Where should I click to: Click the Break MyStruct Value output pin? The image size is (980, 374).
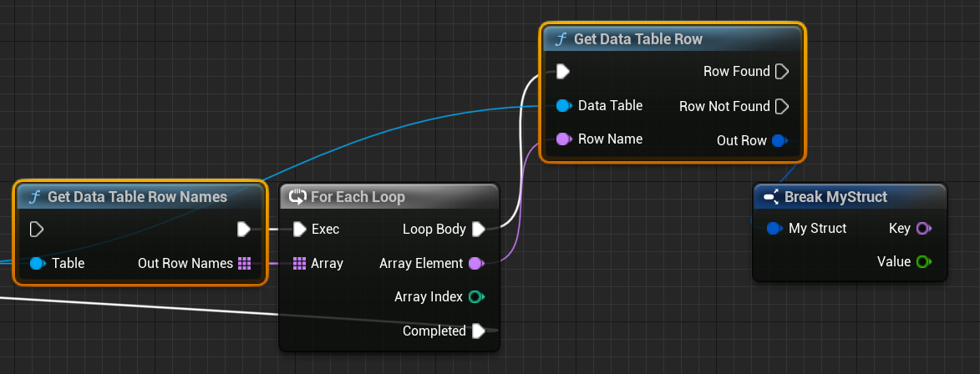click(x=922, y=262)
